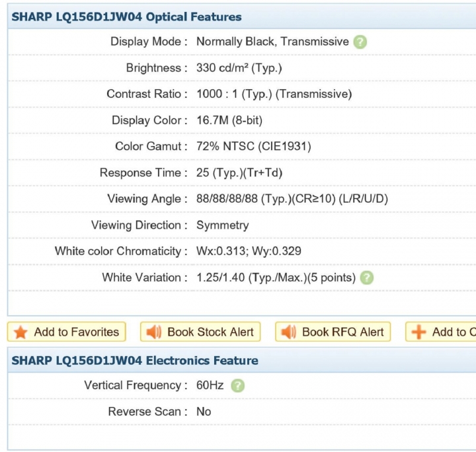Click the 'Contrast Ratio :' label
The height and width of the screenshot is (452, 476).
147,94
